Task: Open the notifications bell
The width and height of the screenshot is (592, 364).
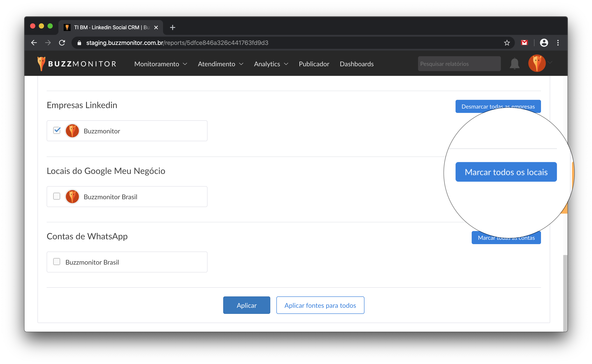Action: [x=514, y=64]
